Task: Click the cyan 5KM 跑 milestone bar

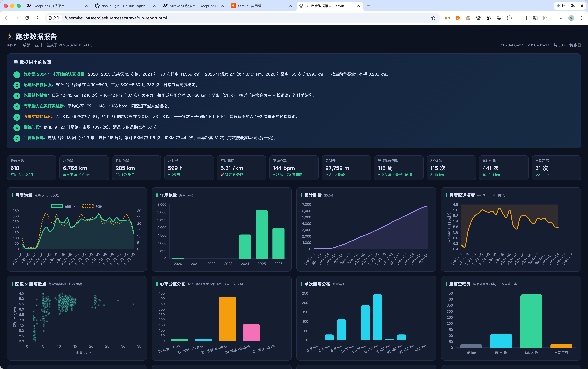Action: pyautogui.click(x=501, y=341)
